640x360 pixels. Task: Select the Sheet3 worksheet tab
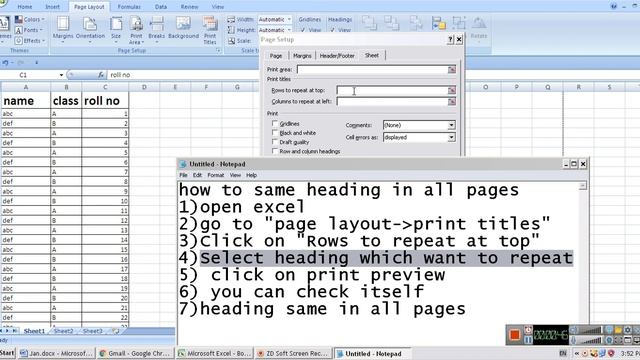93,331
